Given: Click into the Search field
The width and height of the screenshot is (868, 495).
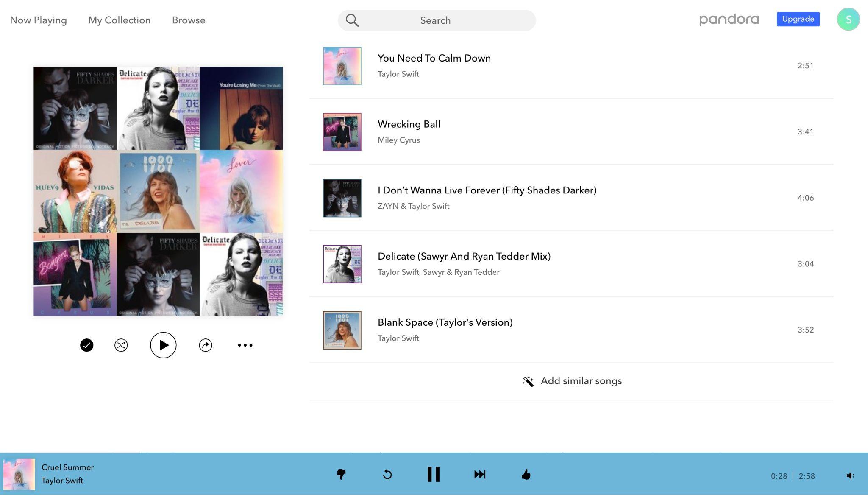Looking at the screenshot, I should (x=437, y=20).
